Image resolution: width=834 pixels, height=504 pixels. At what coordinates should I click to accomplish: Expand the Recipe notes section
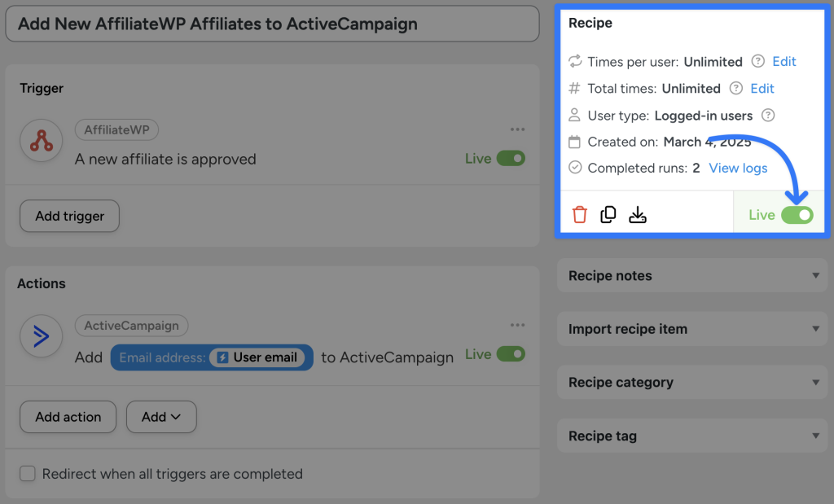pos(691,275)
